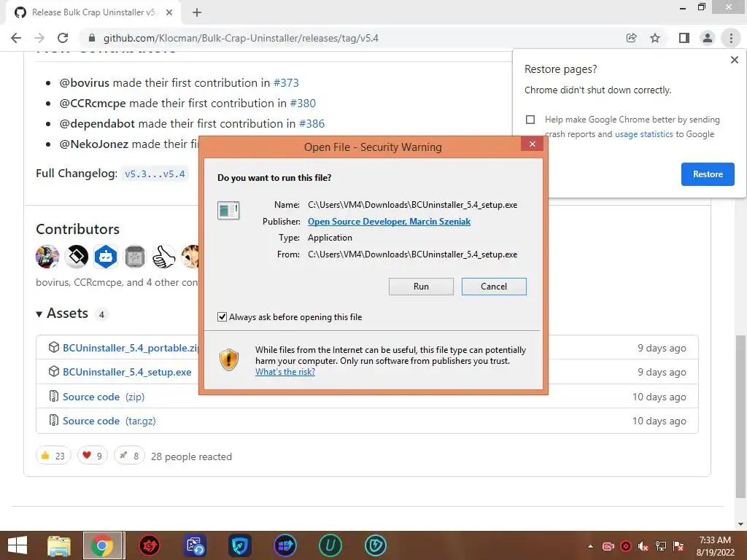Download Source code (zip)

tap(104, 397)
